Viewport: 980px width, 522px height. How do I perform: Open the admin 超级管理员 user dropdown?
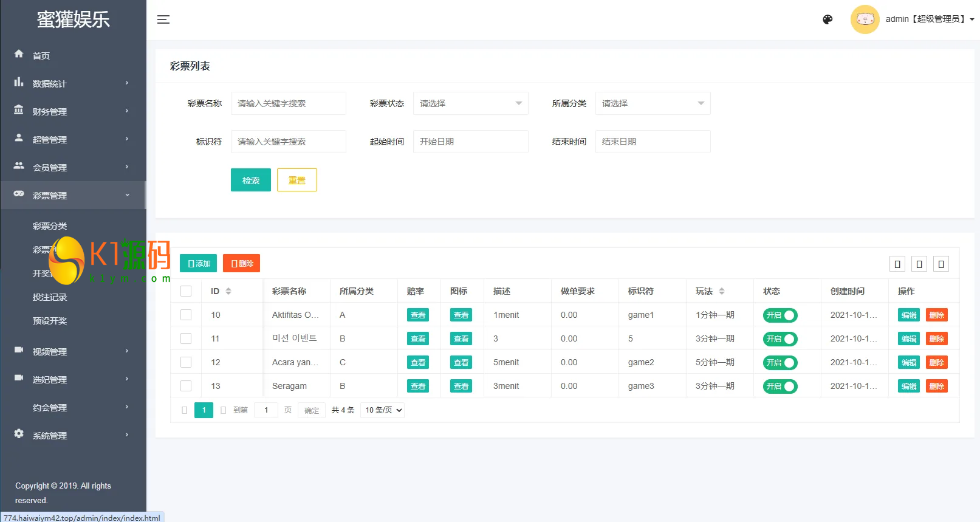point(930,19)
